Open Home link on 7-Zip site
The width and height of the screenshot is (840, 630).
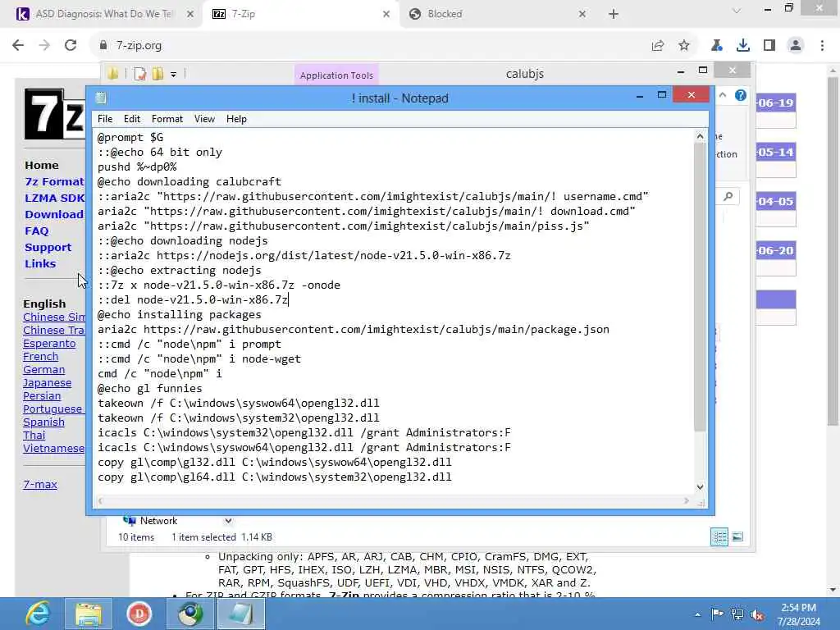pyautogui.click(x=42, y=166)
